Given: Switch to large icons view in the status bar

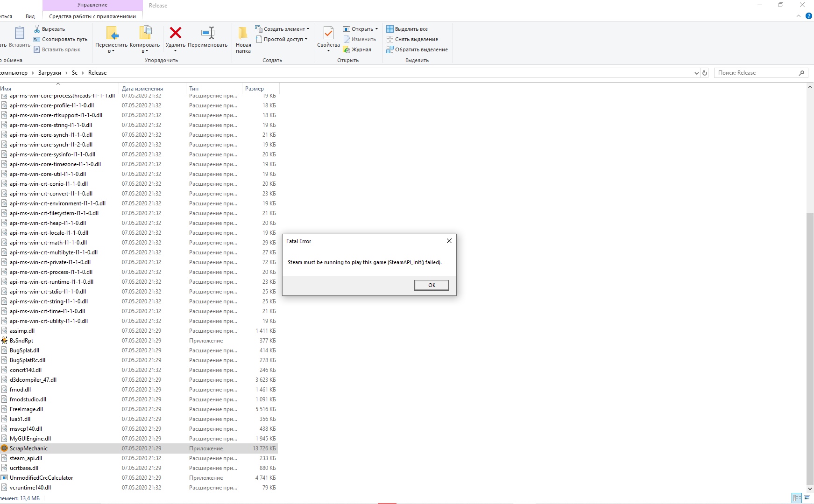Looking at the screenshot, I should [807, 498].
